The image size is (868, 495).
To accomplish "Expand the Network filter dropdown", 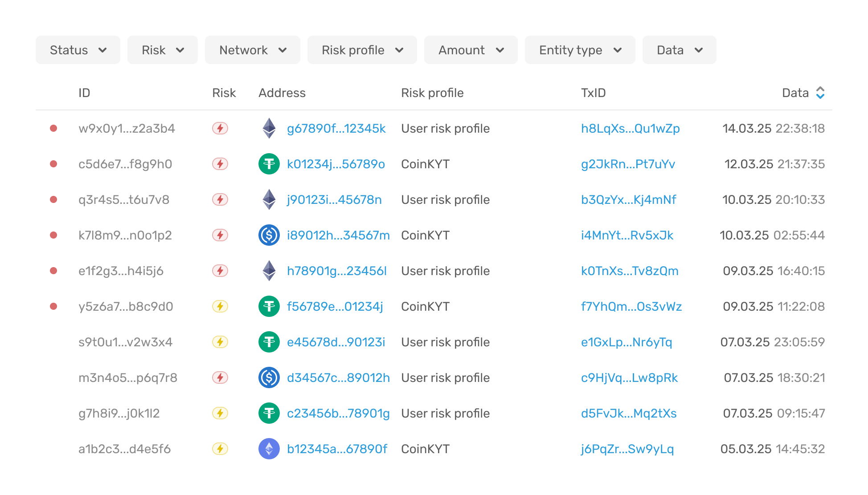I will [253, 50].
